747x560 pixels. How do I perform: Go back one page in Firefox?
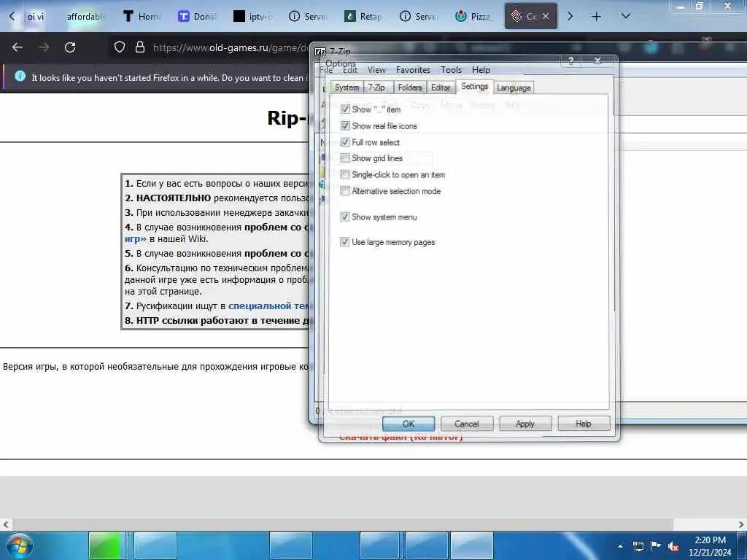(x=18, y=47)
